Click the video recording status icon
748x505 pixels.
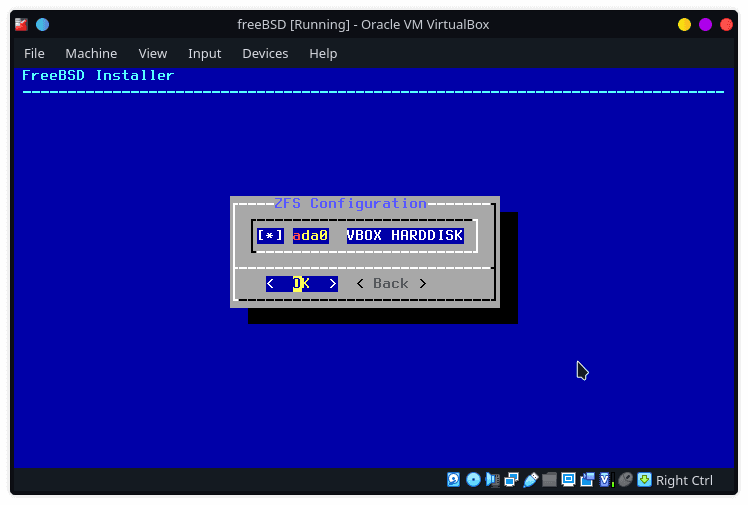(587, 480)
